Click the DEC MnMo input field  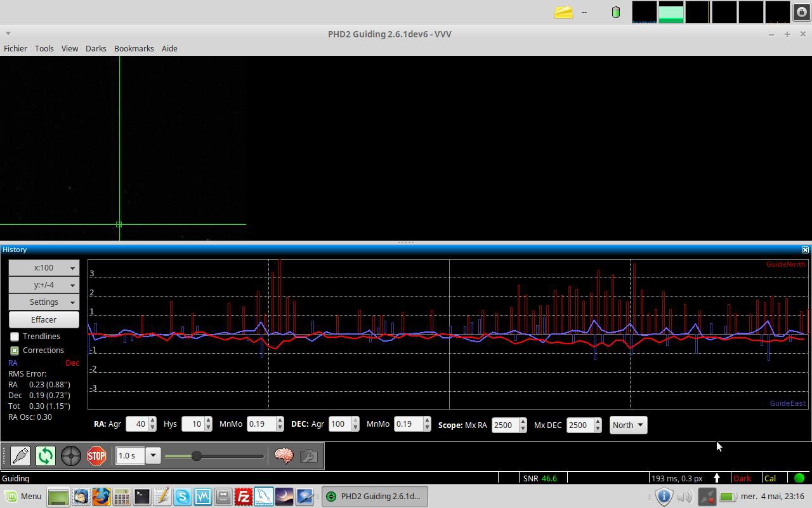[x=409, y=424]
